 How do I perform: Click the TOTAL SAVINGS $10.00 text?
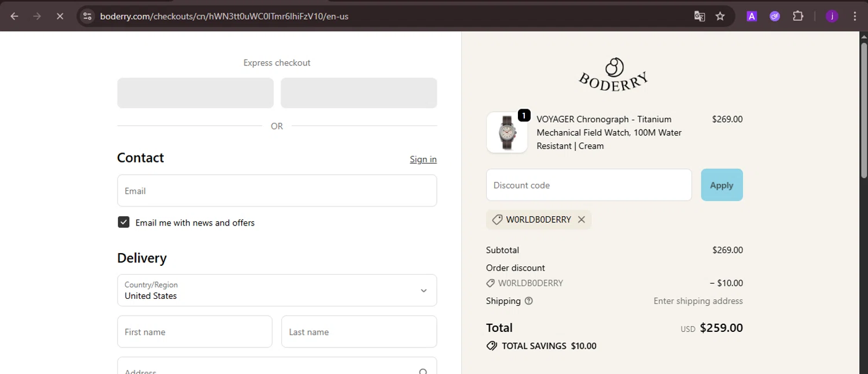(549, 346)
